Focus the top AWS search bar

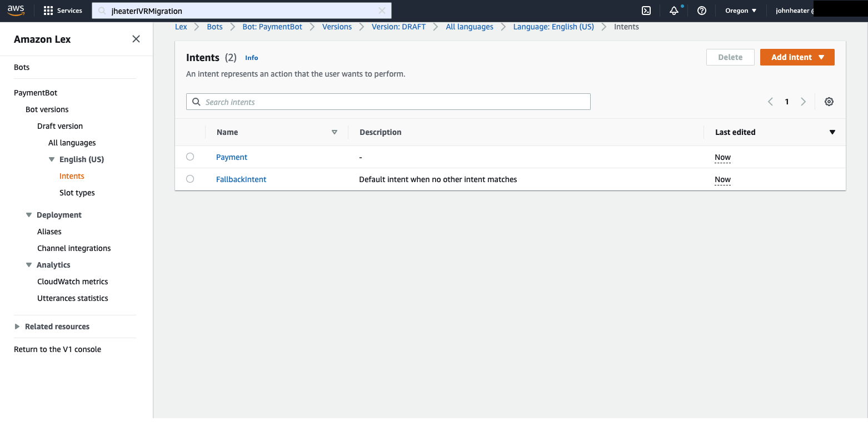coord(242,11)
